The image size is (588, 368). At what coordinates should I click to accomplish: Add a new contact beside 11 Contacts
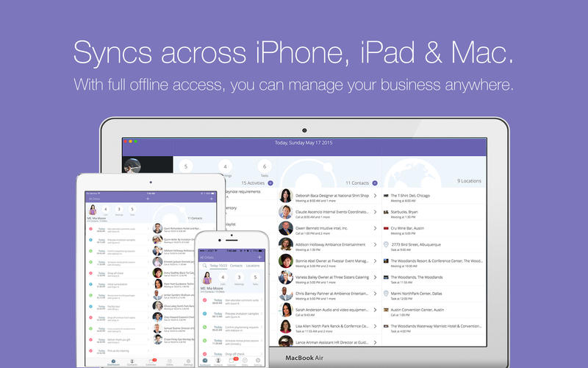375,183
